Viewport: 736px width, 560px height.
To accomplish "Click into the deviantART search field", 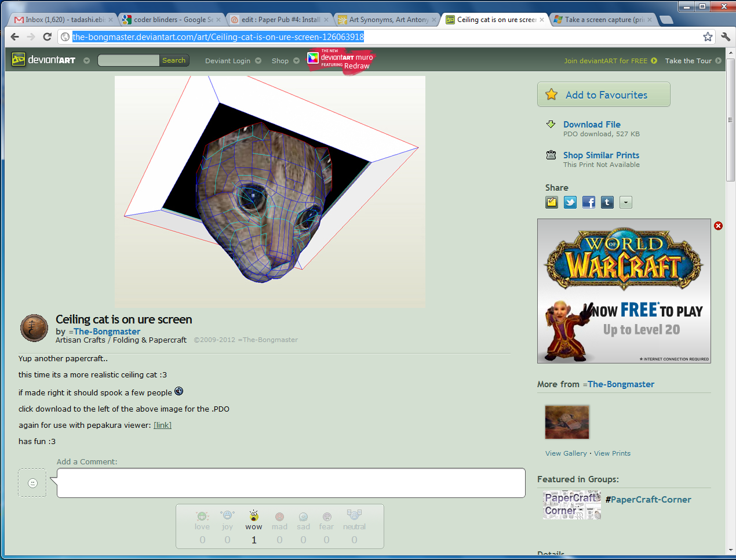I will [129, 60].
